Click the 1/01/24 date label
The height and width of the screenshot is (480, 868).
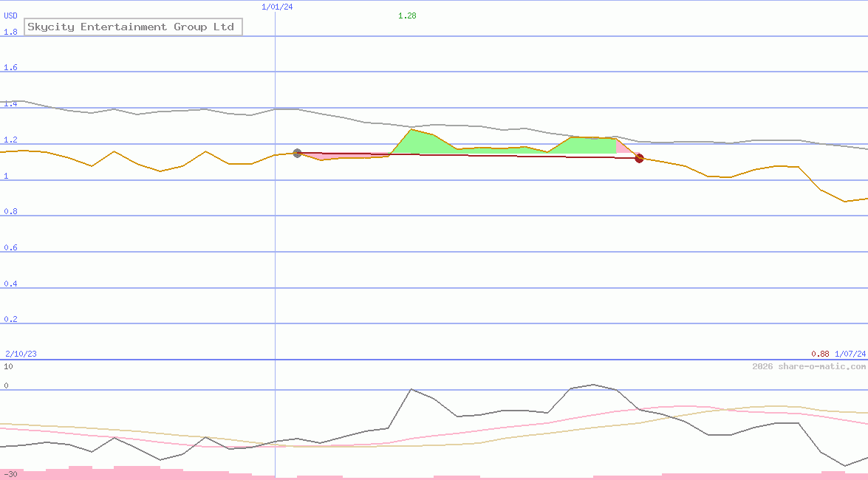tap(277, 7)
